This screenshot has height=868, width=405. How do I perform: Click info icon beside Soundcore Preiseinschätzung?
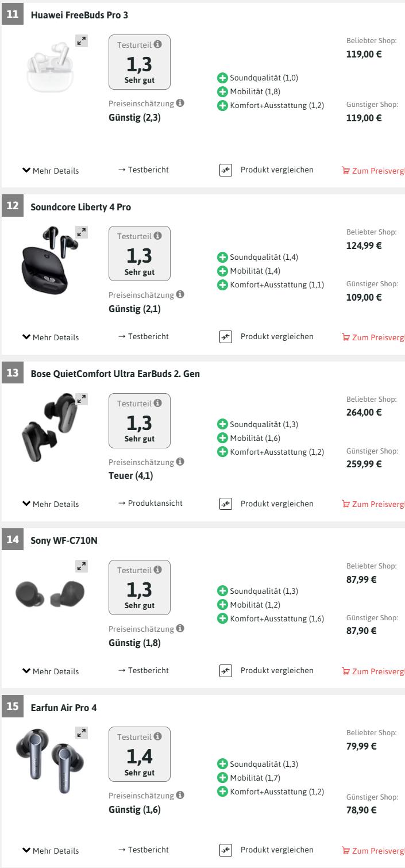[x=180, y=295]
